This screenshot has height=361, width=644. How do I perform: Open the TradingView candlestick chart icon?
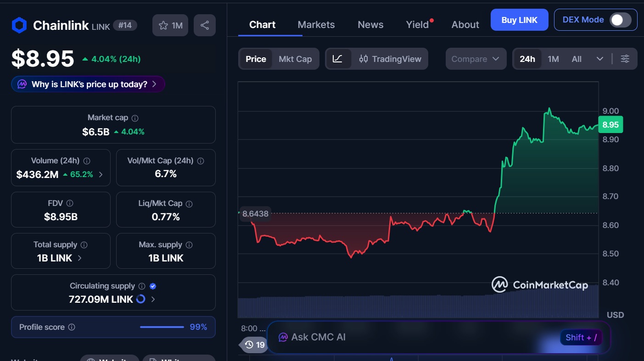click(364, 59)
